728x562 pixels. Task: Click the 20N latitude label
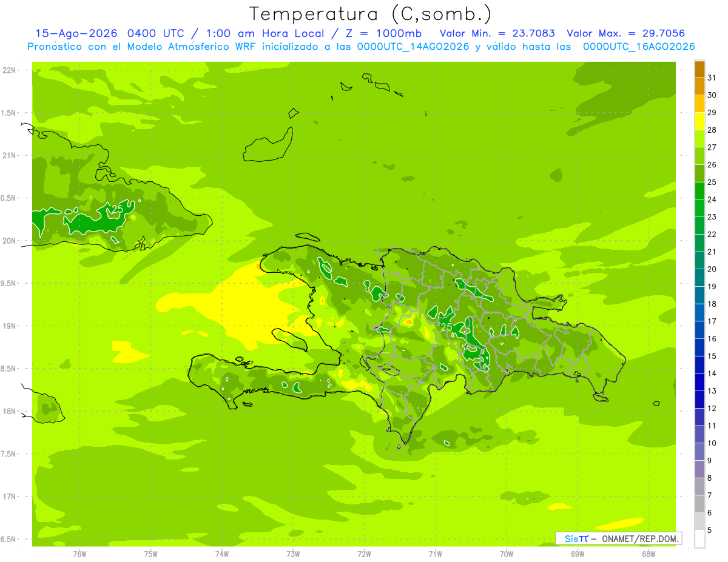[9, 241]
